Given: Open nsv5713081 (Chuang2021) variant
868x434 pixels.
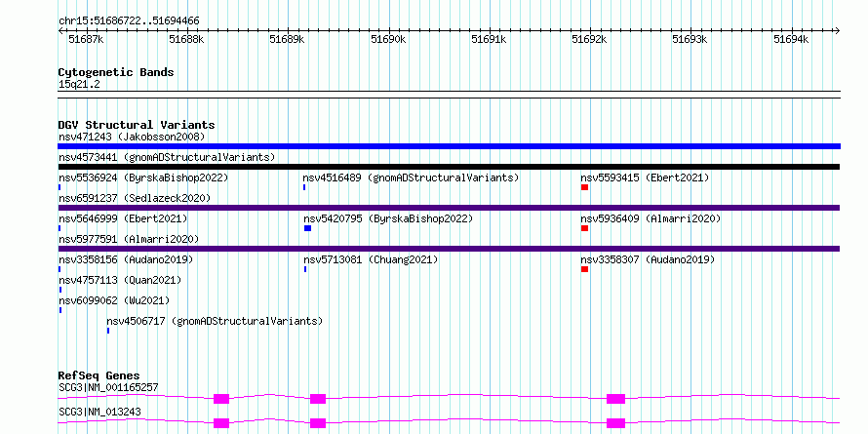Looking at the screenshot, I should point(371,259).
